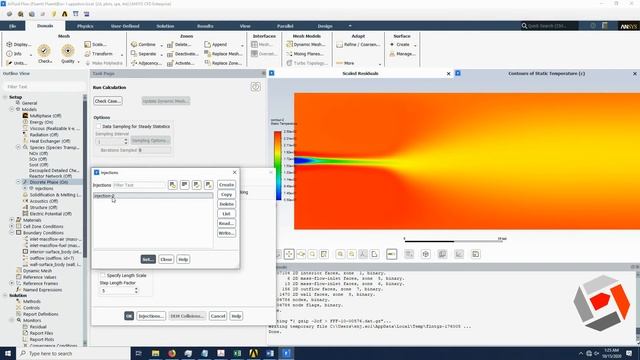
Task: Click Activate zones in ribbon
Action: [x=180, y=63]
